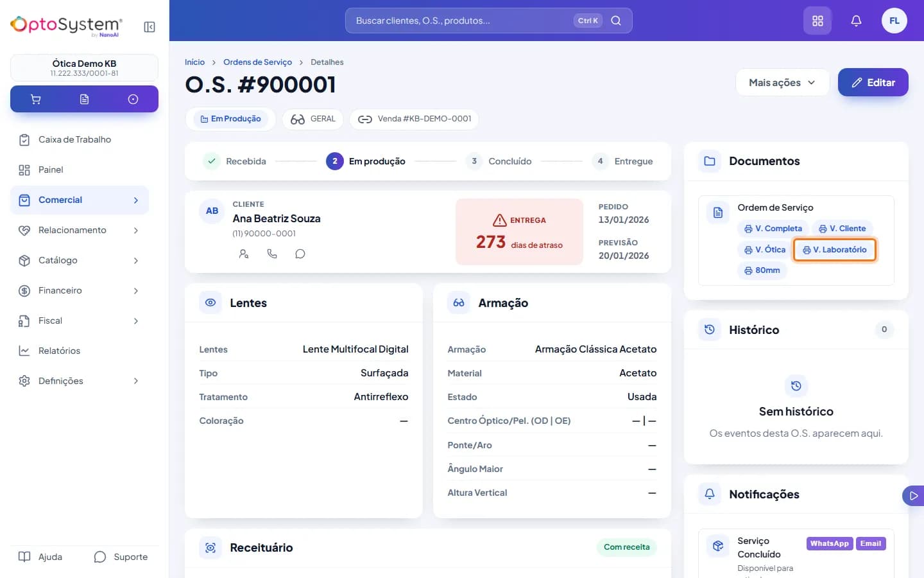This screenshot has width=924, height=578.
Task: Print V. Ótica document
Action: point(765,250)
